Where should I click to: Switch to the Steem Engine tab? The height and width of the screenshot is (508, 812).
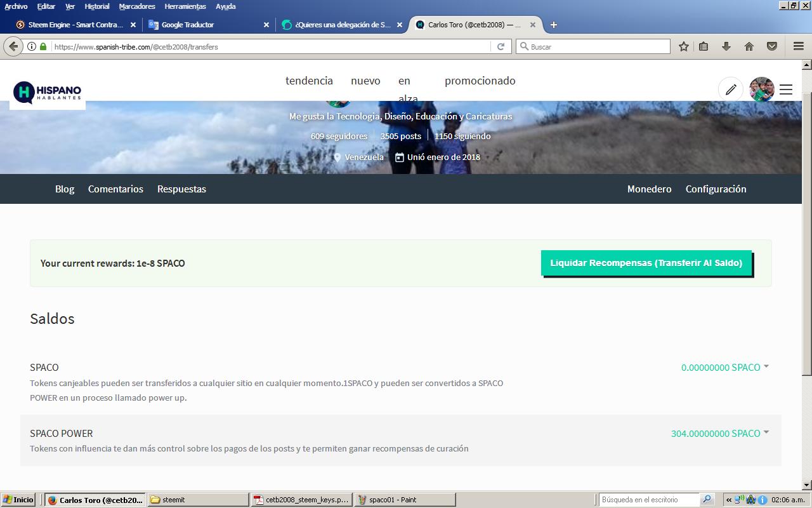click(x=75, y=25)
